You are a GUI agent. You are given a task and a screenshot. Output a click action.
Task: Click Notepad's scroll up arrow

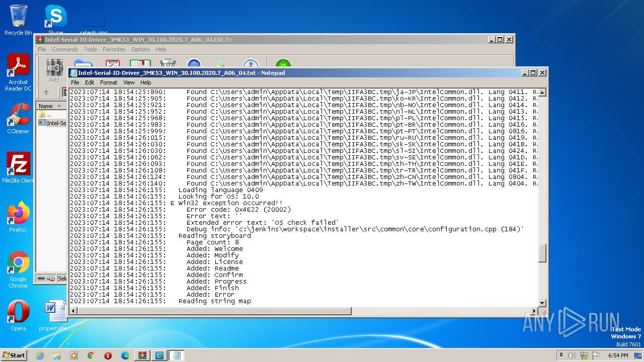tap(542, 93)
